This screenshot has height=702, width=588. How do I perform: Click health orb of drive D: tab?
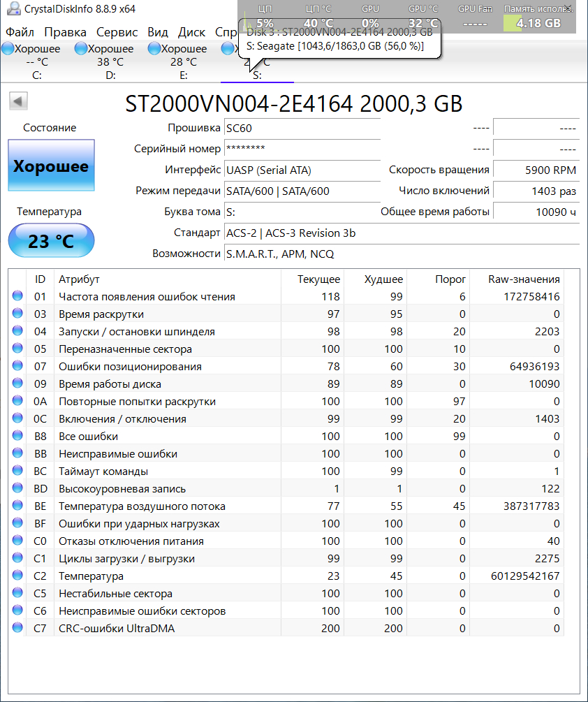81,48
